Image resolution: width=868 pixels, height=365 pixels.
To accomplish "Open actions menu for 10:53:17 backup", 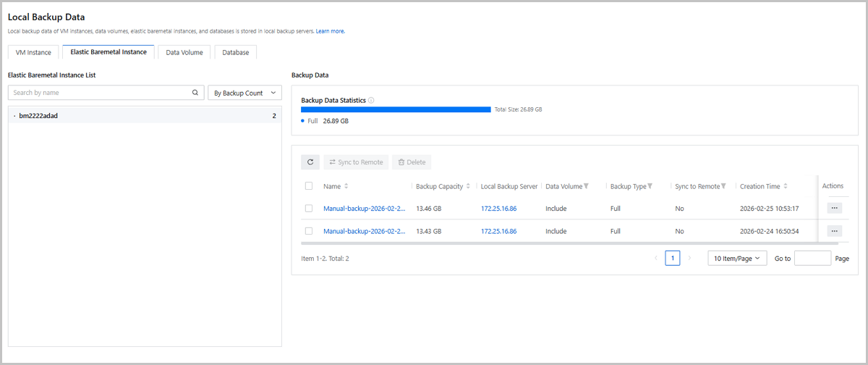I will coord(834,208).
